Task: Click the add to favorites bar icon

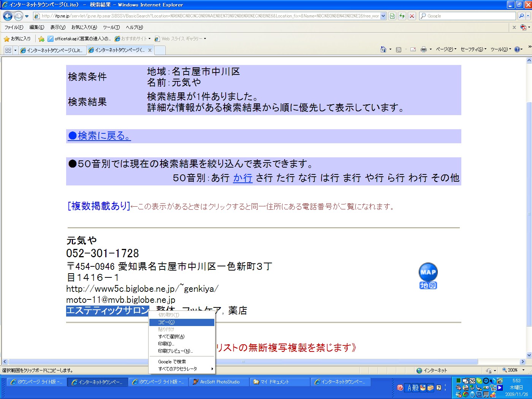Action: [x=41, y=39]
